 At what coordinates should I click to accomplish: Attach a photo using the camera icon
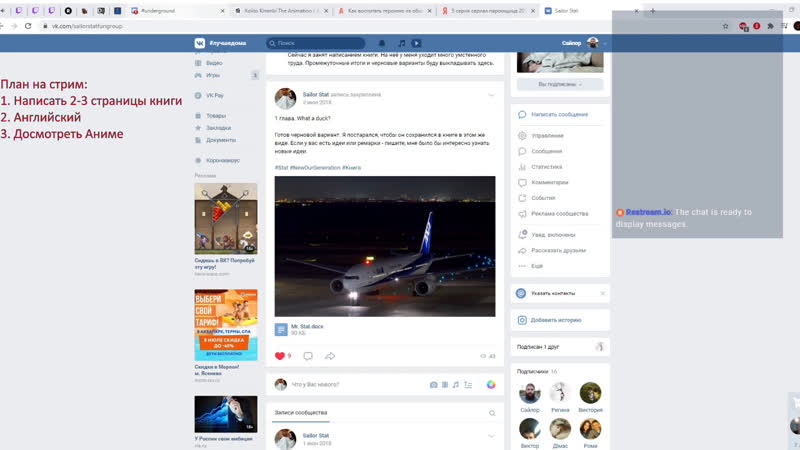(433, 384)
